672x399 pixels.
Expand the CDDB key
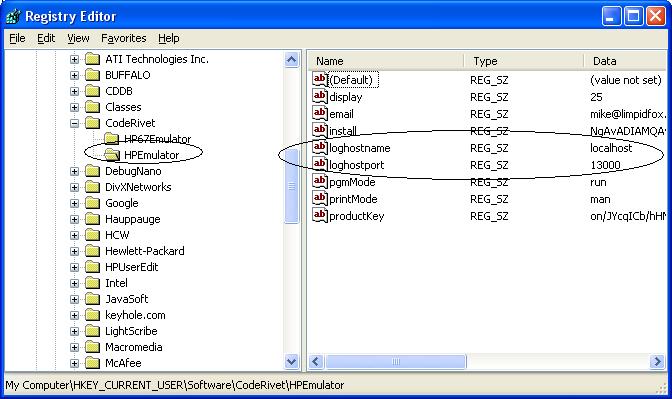75,91
